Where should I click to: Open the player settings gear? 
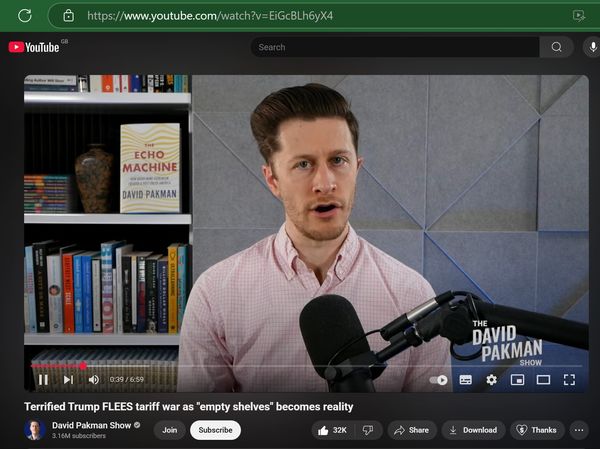pyautogui.click(x=491, y=380)
